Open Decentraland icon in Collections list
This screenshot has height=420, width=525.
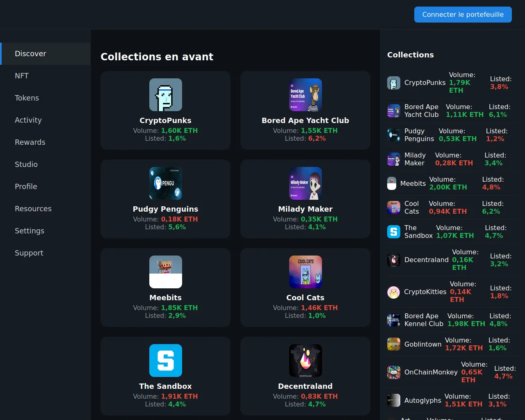[394, 260]
